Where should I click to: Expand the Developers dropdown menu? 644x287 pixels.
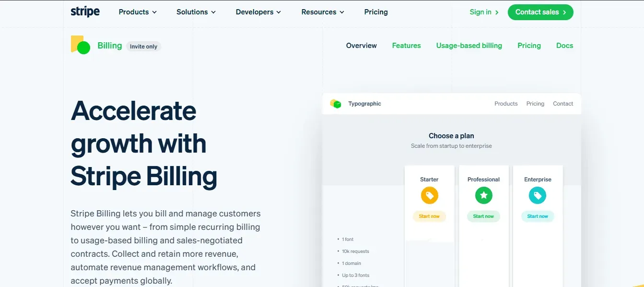[258, 12]
